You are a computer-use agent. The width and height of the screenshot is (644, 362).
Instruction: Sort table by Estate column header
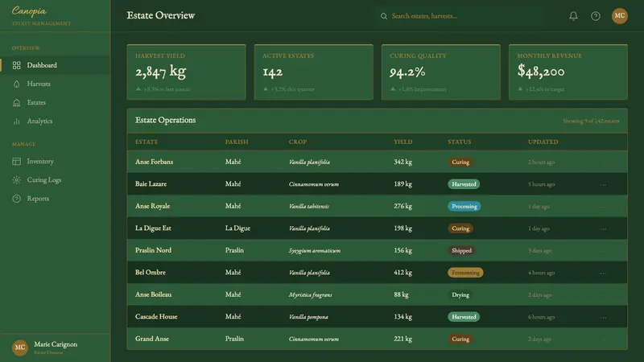point(147,142)
